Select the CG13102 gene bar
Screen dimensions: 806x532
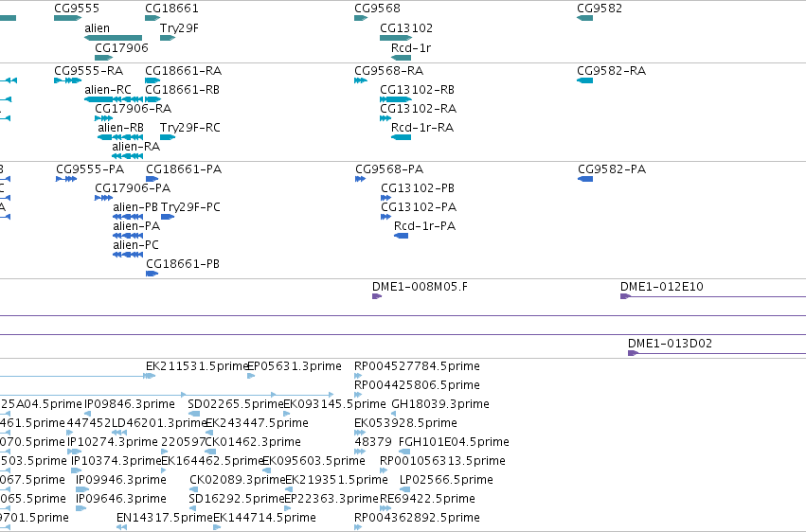click(x=396, y=38)
